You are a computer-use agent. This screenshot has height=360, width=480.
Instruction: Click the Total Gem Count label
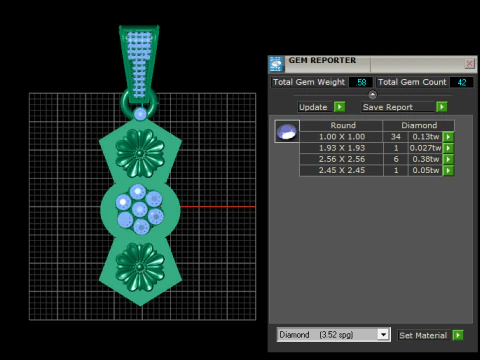412,82
